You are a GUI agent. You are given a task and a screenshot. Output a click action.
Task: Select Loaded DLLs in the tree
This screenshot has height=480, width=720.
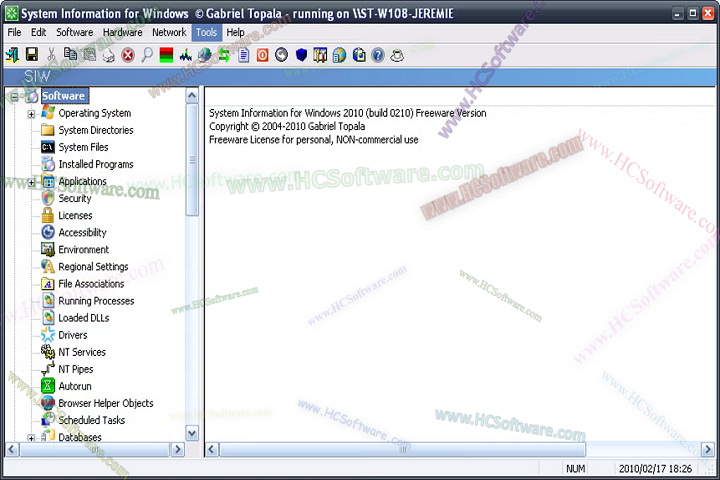point(84,318)
